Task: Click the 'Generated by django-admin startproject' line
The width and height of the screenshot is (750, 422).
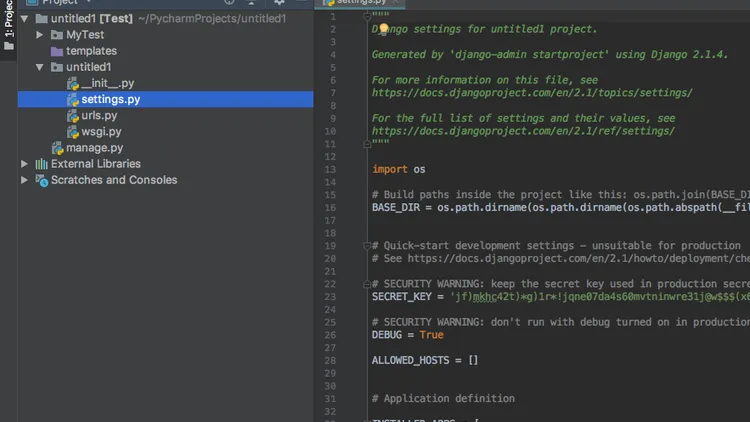Action: 550,55
